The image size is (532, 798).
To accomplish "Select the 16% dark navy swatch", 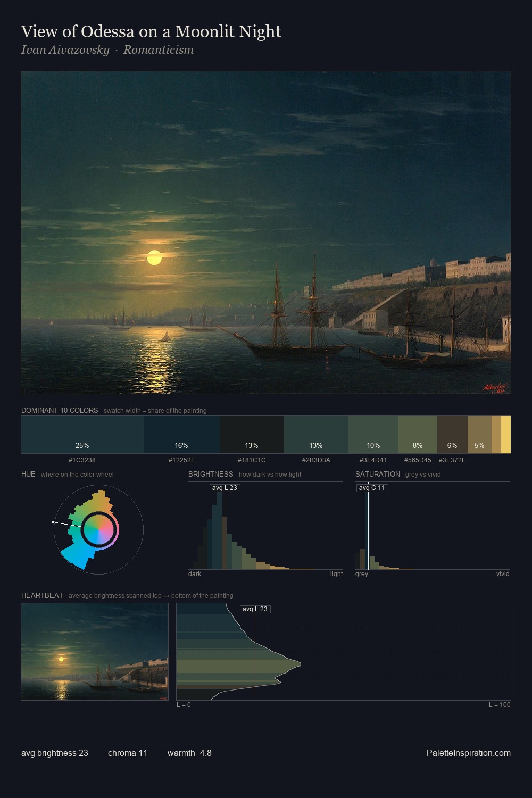I will click(x=182, y=435).
